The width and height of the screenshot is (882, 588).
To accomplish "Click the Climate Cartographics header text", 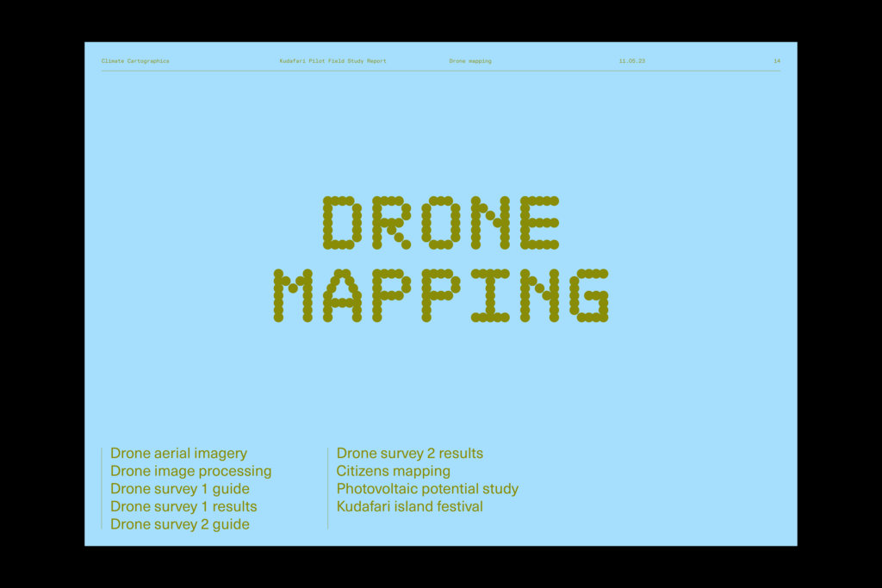I will [x=135, y=61].
